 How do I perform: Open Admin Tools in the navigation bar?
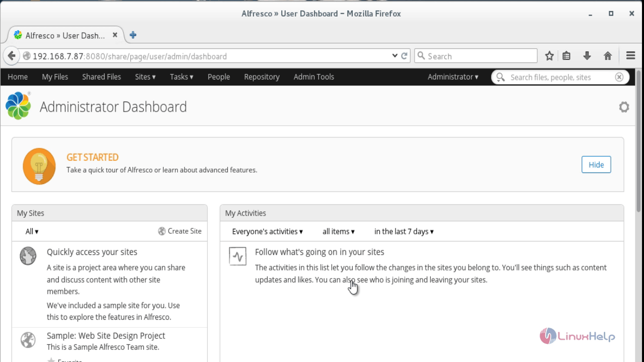click(x=313, y=77)
